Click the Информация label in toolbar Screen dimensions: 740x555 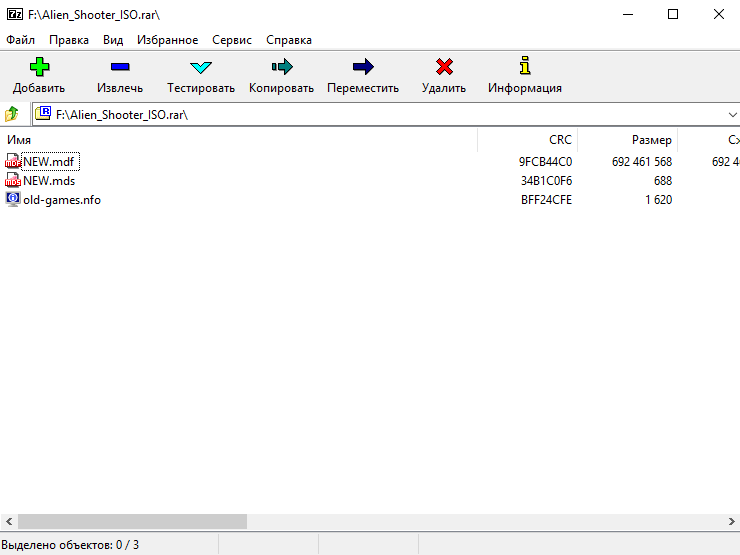[x=525, y=88]
